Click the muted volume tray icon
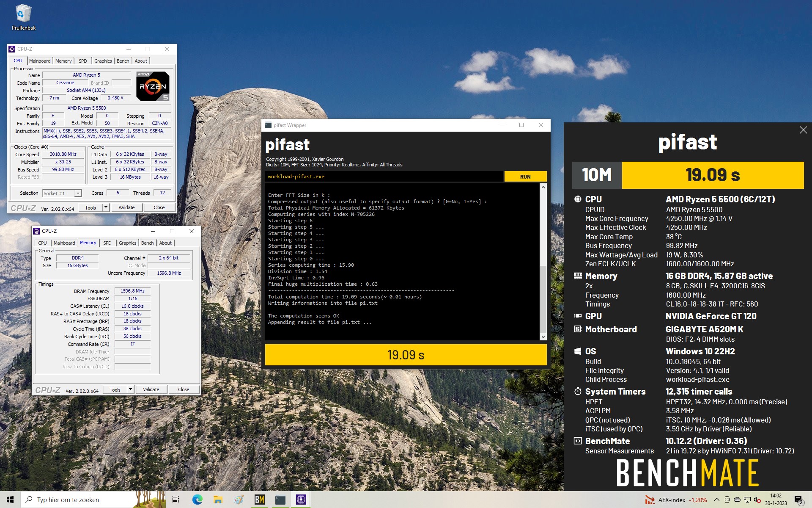This screenshot has height=508, width=812. coord(757,500)
